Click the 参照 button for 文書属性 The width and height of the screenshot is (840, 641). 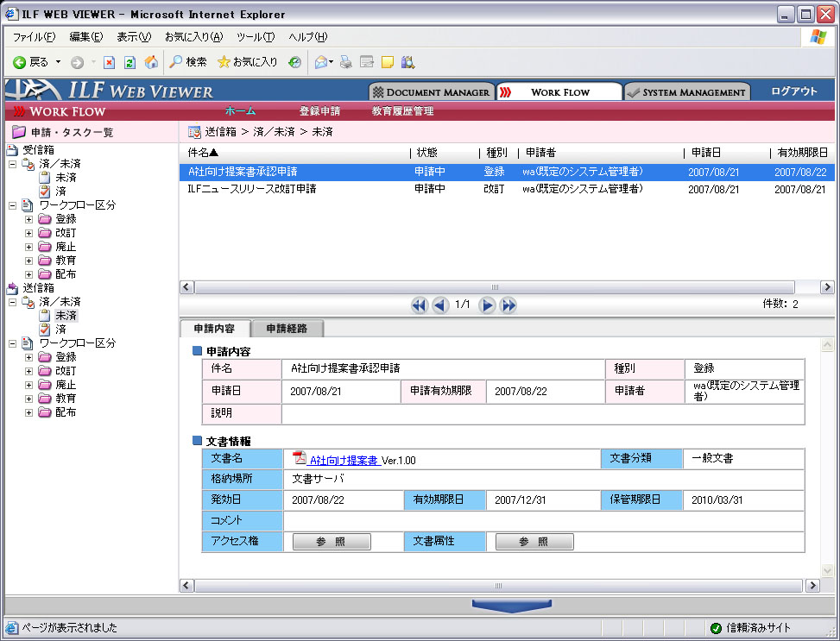point(534,542)
